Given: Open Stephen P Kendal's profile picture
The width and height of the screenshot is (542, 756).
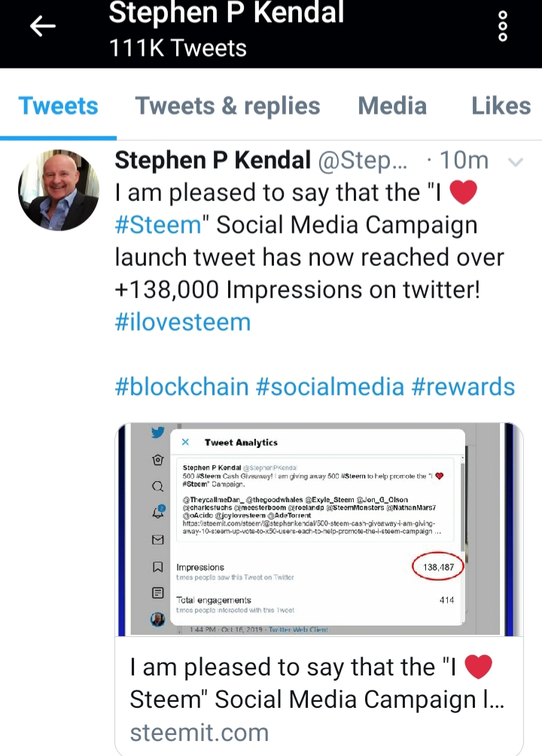Looking at the screenshot, I should tap(59, 190).
